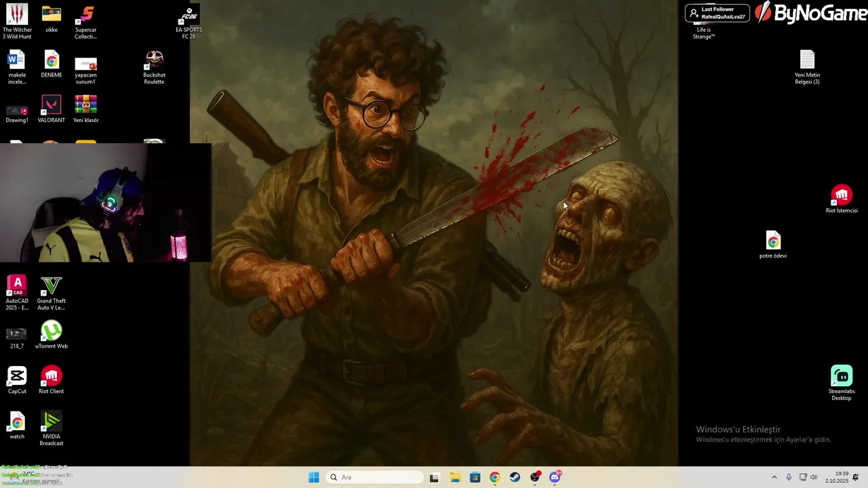Screen dimensions: 868x488
Task: Open the Yeni klasör archive
Action: tap(85, 110)
